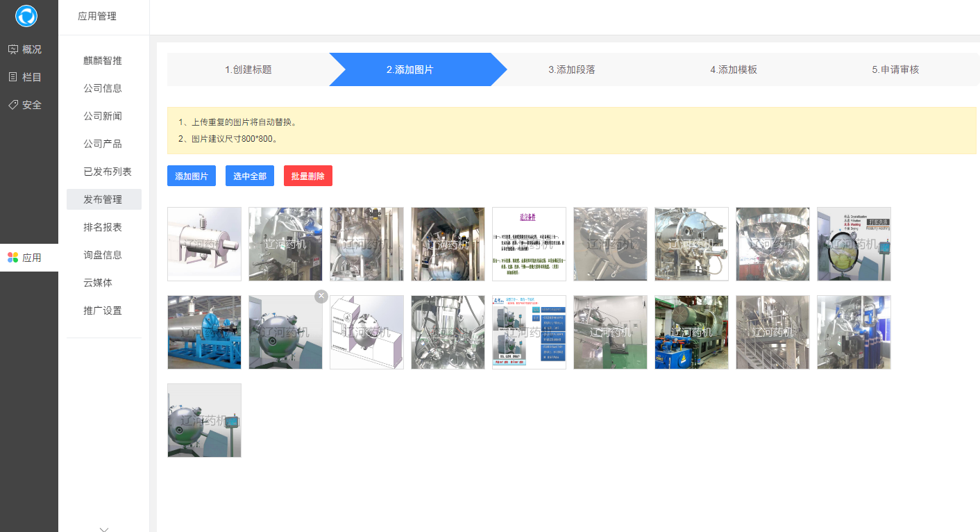Select the first thumbnail, the horizontal white tank
980x532 pixels.
pyautogui.click(x=204, y=244)
